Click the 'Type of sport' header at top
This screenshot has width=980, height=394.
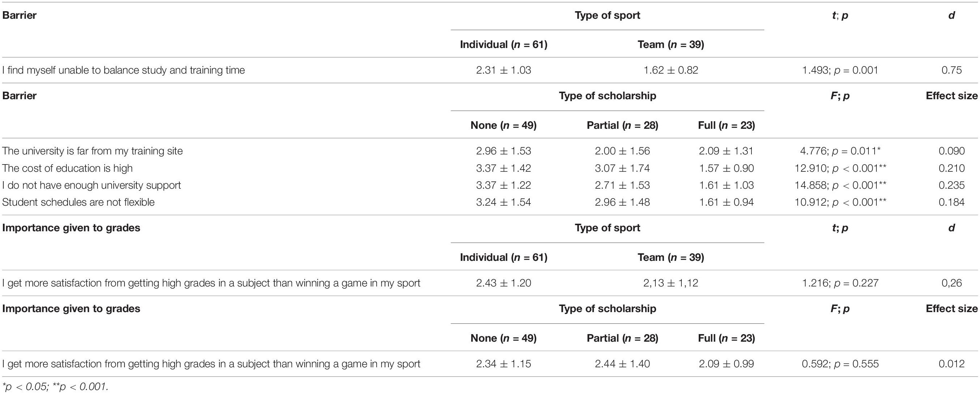pos(607,16)
